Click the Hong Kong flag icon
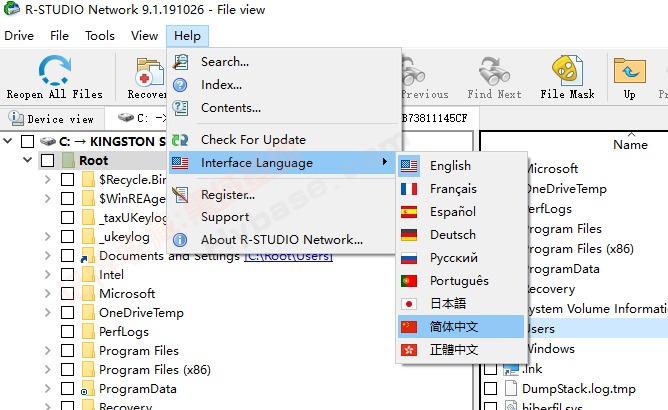This screenshot has height=410, width=668. (x=409, y=350)
